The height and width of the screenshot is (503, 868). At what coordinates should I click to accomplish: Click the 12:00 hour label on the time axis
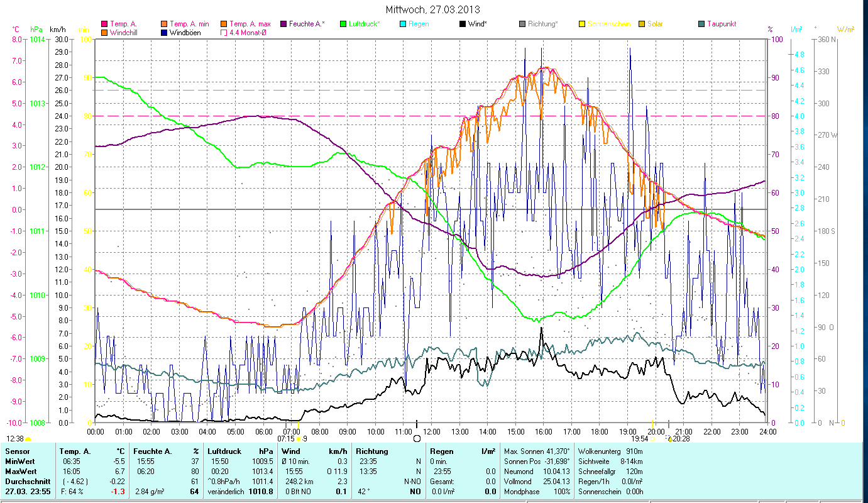tap(432, 431)
